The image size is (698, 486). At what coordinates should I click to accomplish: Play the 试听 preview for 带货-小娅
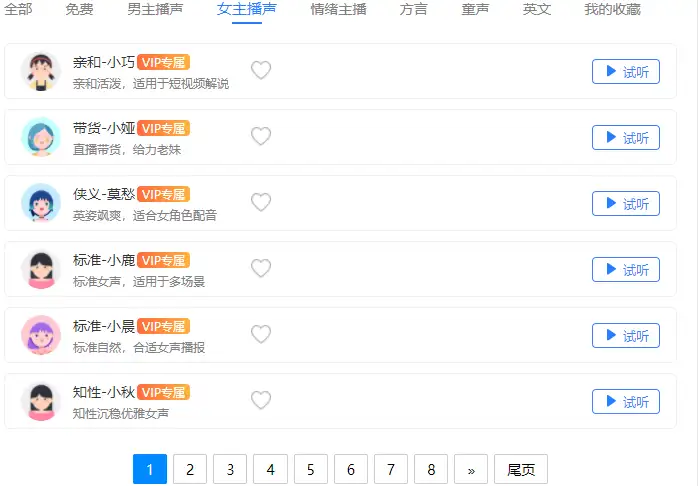tap(625, 138)
